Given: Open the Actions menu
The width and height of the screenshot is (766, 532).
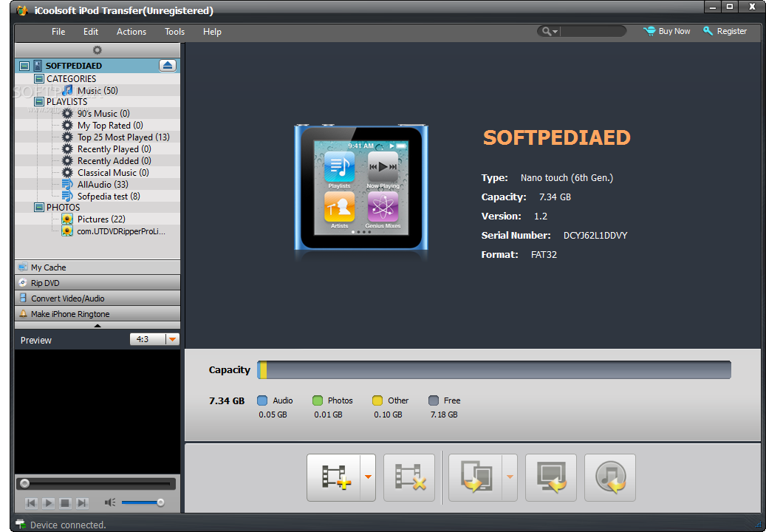Looking at the screenshot, I should [x=131, y=31].
